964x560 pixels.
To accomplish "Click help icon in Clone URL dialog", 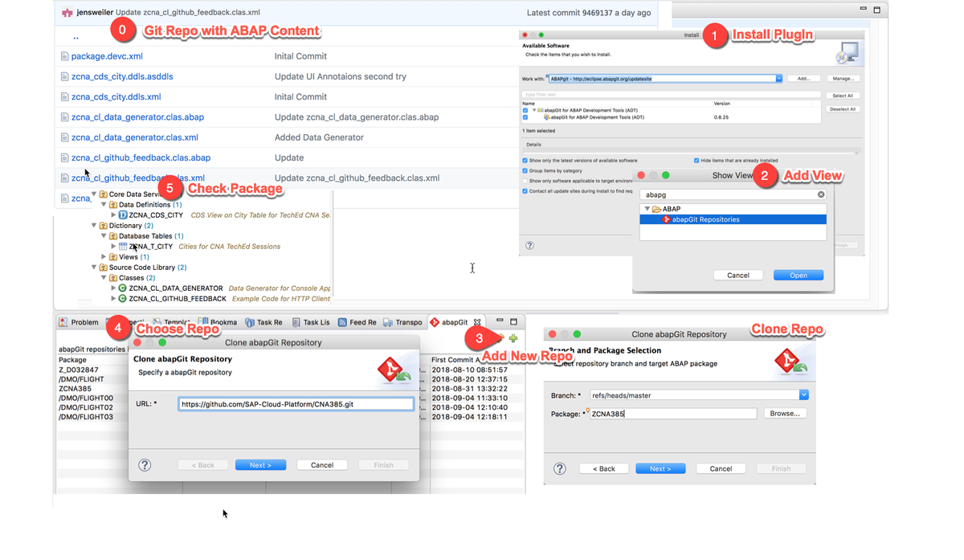I will tap(145, 465).
